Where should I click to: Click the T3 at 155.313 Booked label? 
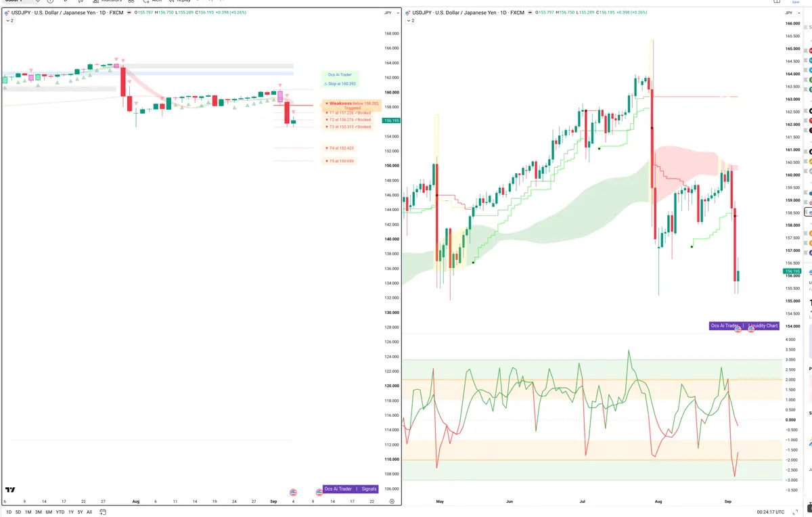(348, 127)
